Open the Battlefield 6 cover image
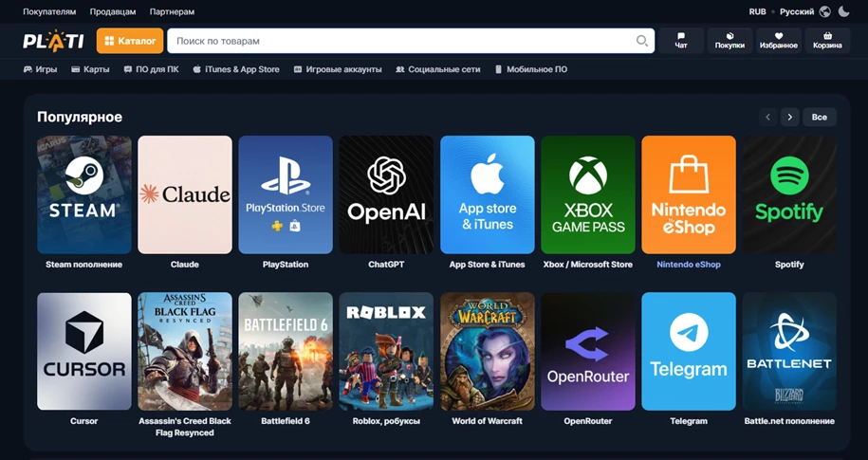 point(286,352)
